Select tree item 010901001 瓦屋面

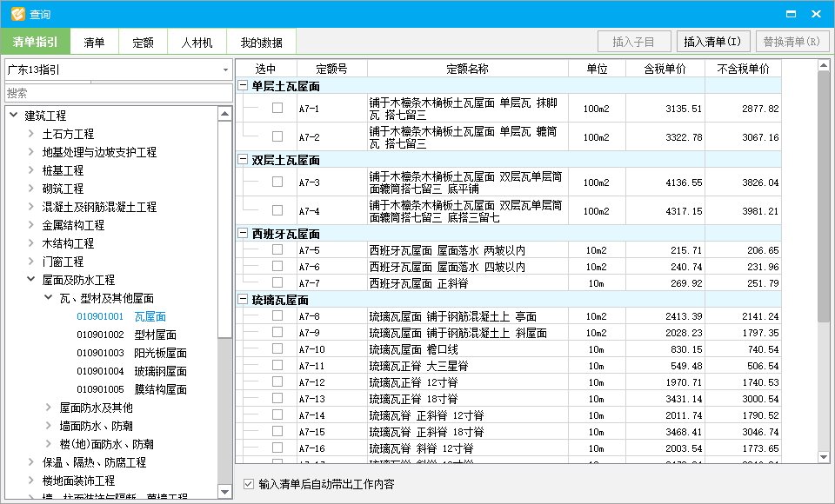(122, 316)
